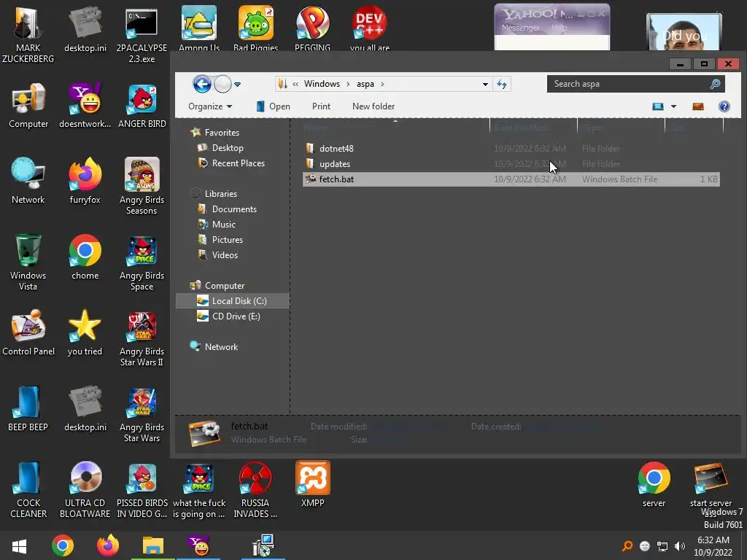Select the fetch.bat file
The image size is (747, 560).
click(x=511, y=179)
